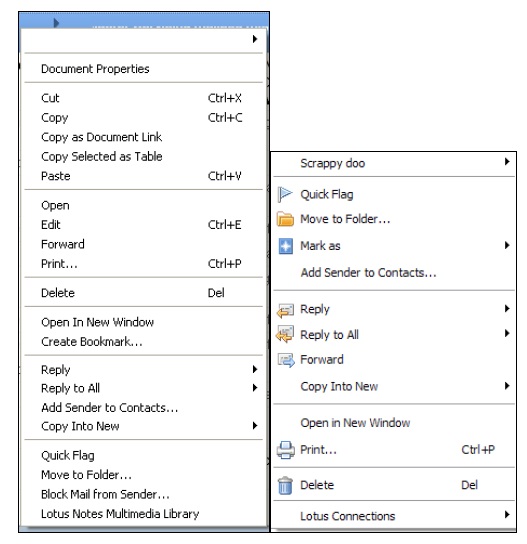This screenshot has width=527, height=544.
Task: Click the Forward envelope icon in right menu
Action: pyautogui.click(x=286, y=360)
